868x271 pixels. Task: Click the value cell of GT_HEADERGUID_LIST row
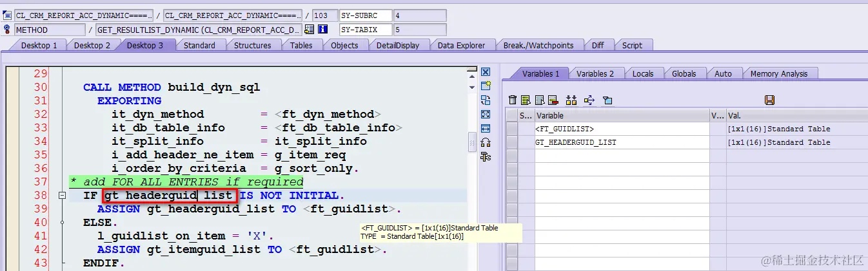pos(796,142)
